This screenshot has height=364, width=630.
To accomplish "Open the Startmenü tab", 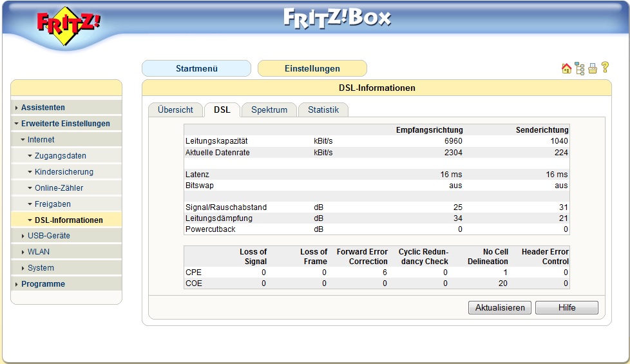I will click(x=196, y=68).
